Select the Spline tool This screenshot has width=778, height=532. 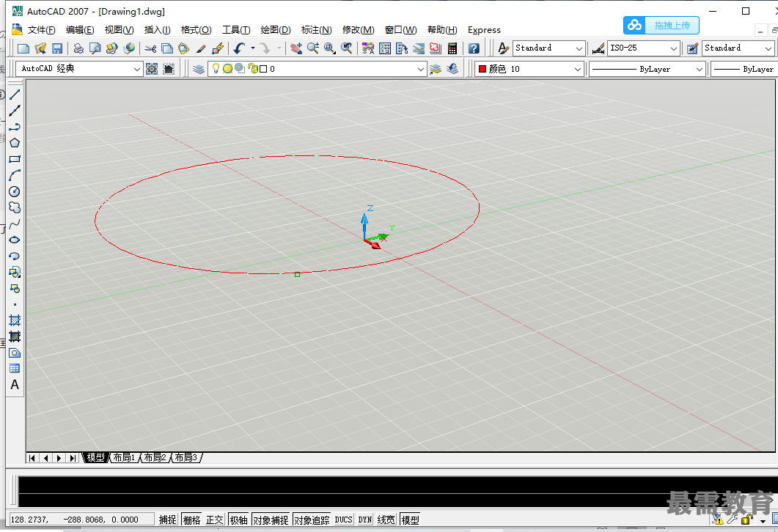15,224
